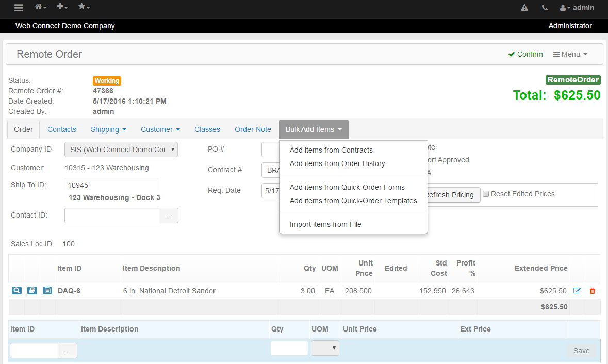Click the 3.00 quantity cell

(x=307, y=291)
